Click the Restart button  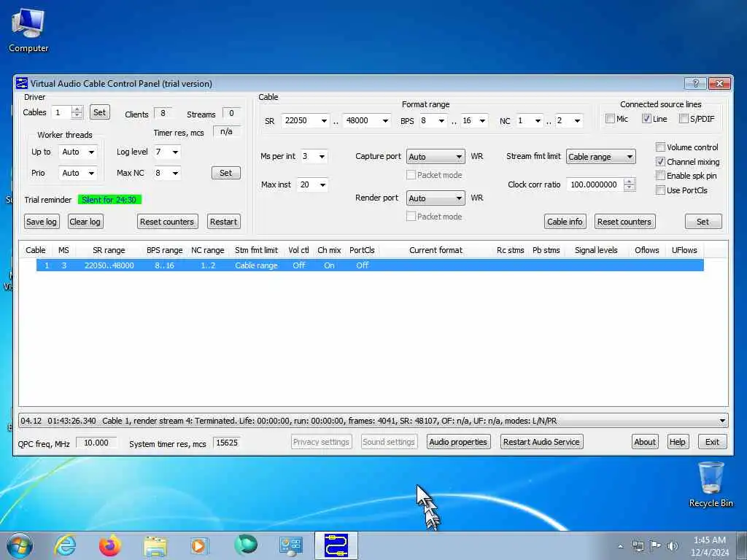223,222
